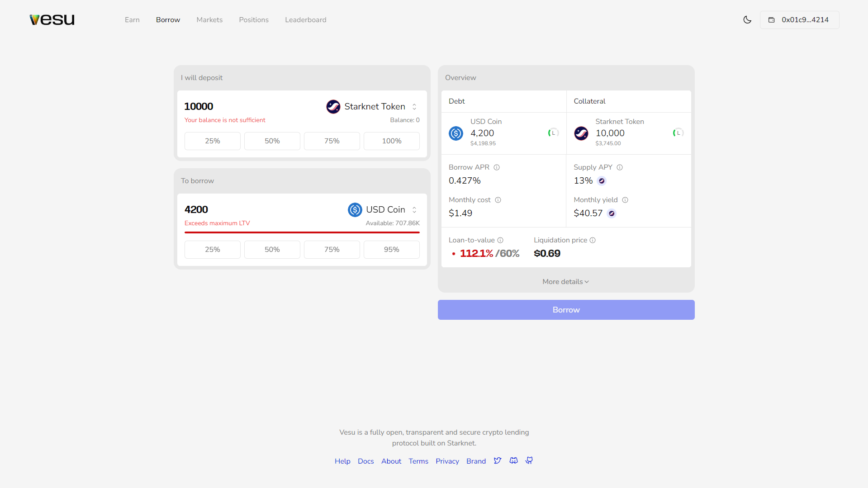
Task: Go to the Earn tab
Action: point(132,20)
